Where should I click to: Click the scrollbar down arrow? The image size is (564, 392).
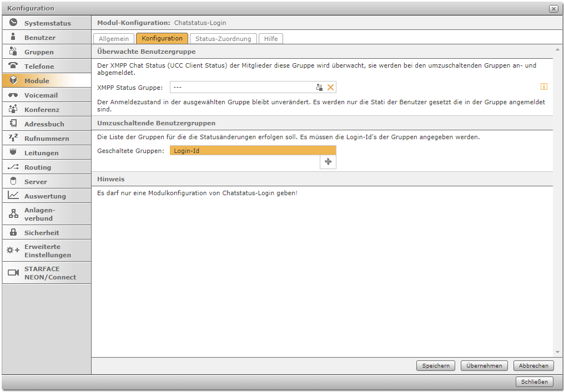pyautogui.click(x=557, y=352)
